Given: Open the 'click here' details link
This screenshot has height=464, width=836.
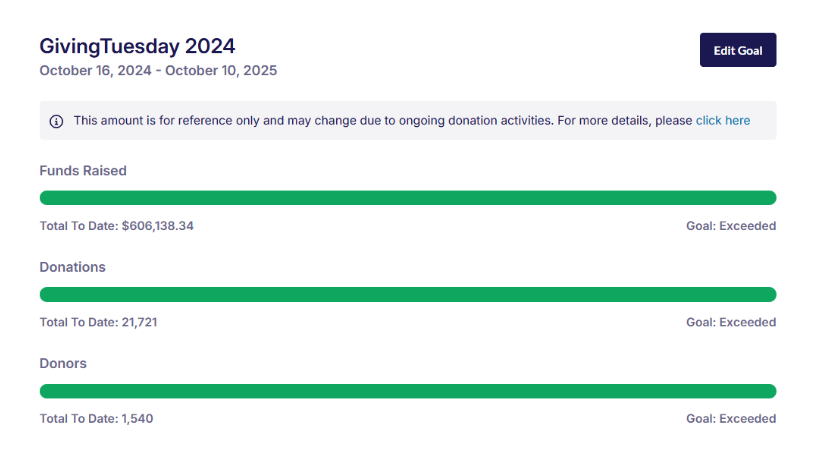Looking at the screenshot, I should click(x=722, y=121).
